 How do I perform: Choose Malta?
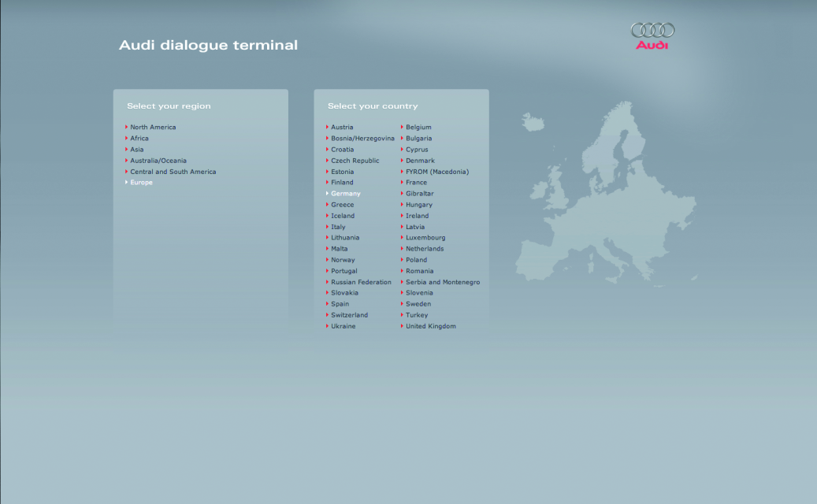(x=340, y=249)
